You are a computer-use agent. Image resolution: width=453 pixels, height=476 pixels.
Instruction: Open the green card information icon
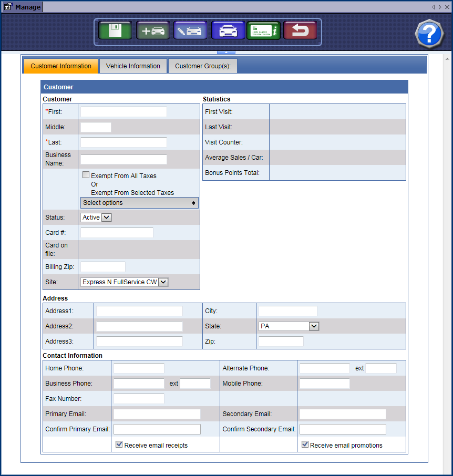point(263,30)
